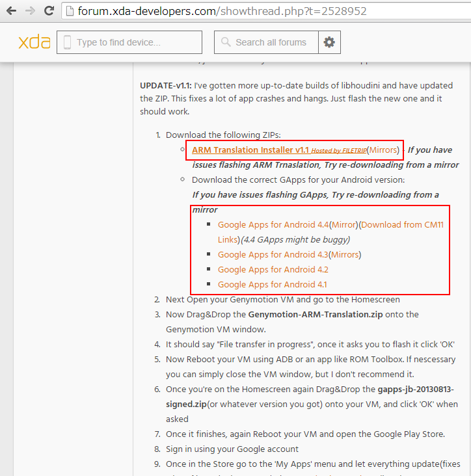Viewport: 471px width, 476px height.
Task: Open Google Apps for Android 4.2 link
Action: coord(273,270)
